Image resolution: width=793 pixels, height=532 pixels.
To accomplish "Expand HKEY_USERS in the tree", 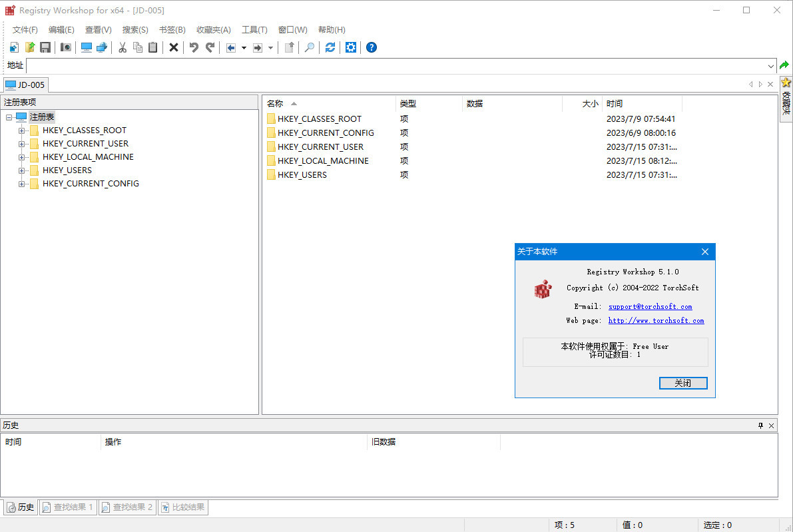I will 22,170.
